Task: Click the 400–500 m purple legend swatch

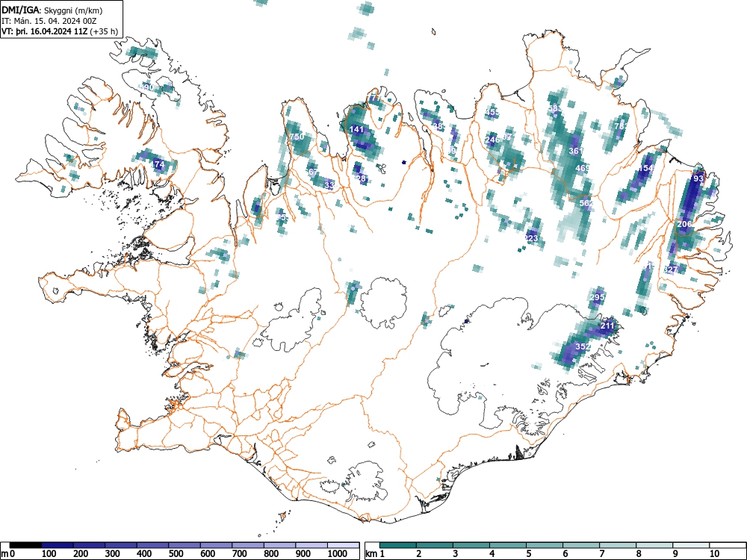Action: click(x=153, y=545)
